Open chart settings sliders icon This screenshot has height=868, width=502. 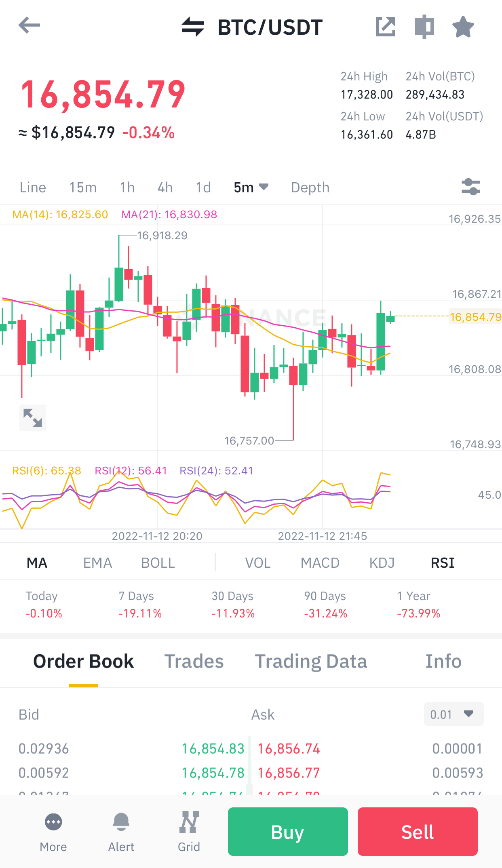coord(471,187)
